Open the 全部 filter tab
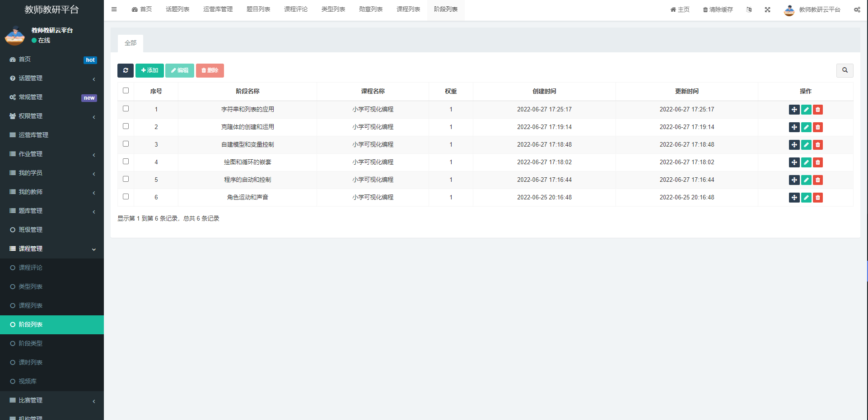This screenshot has height=420, width=868. [131, 43]
